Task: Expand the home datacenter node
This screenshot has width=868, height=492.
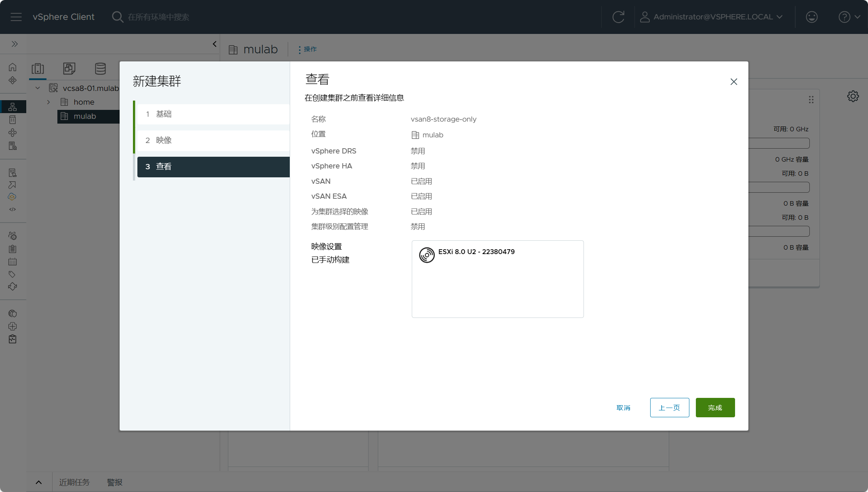Action: coord(48,102)
